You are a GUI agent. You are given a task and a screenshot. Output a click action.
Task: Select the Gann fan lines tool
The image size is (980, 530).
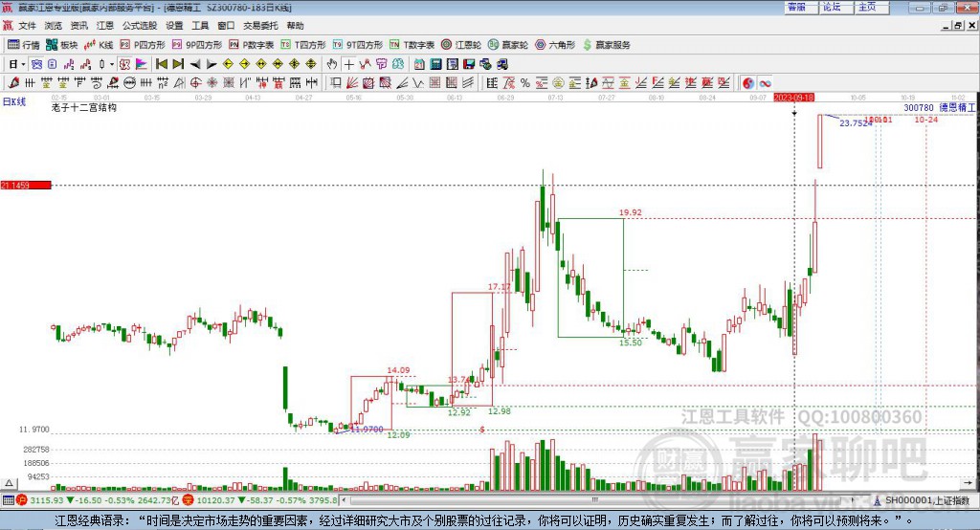351,82
